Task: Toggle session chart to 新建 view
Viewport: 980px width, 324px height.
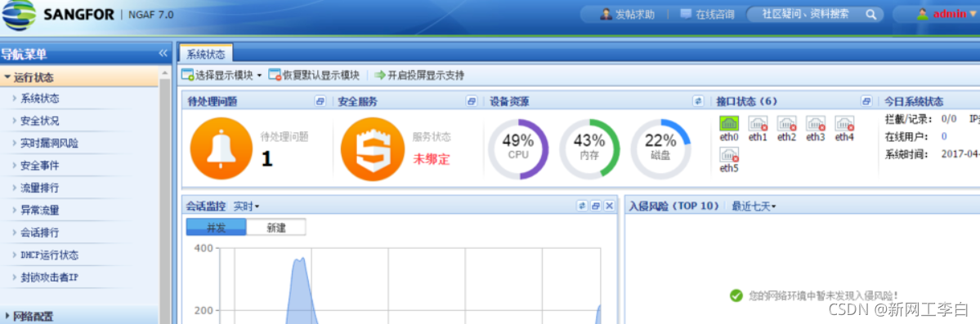Action: (276, 227)
